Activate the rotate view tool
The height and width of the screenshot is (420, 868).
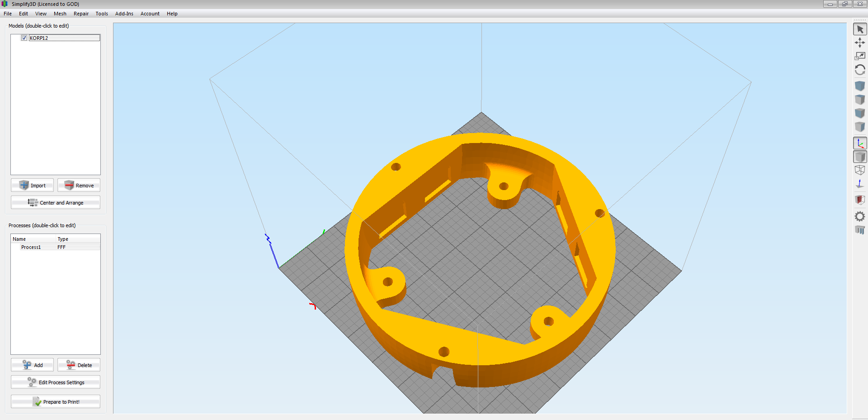(x=860, y=70)
